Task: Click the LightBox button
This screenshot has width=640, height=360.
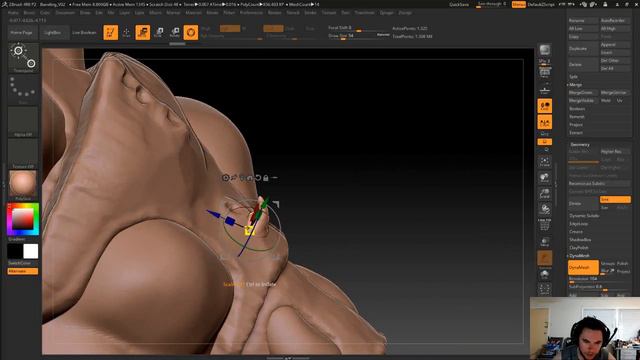Action: (x=53, y=33)
